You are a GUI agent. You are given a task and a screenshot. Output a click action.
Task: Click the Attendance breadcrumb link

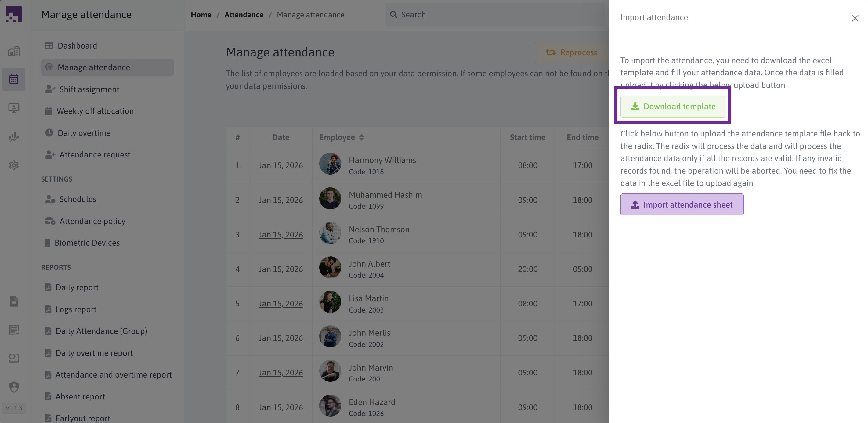(x=244, y=15)
